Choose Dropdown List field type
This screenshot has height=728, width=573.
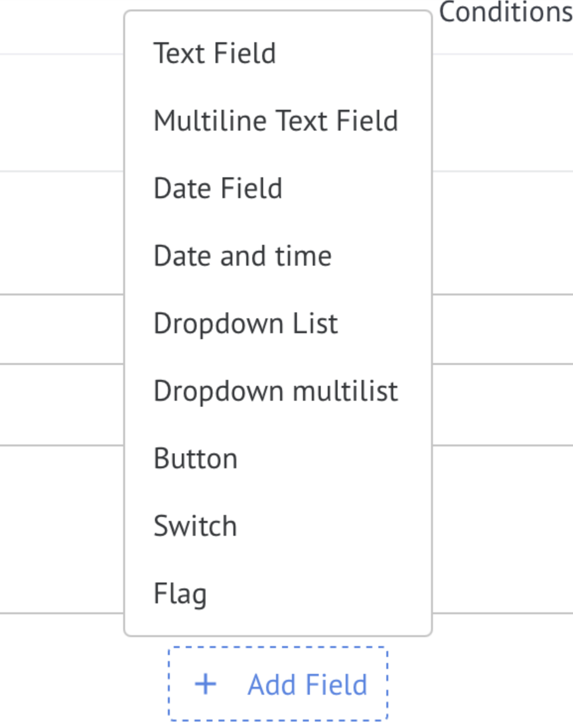(x=278, y=323)
